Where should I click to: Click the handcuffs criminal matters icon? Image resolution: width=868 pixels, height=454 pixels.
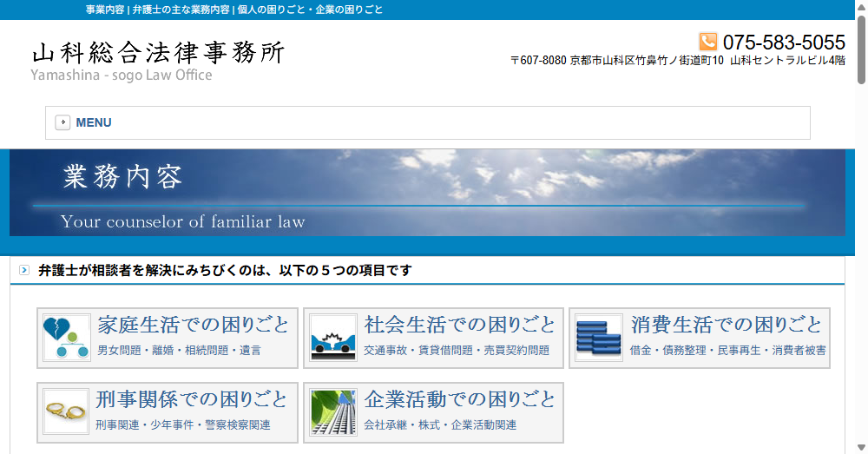(67, 412)
